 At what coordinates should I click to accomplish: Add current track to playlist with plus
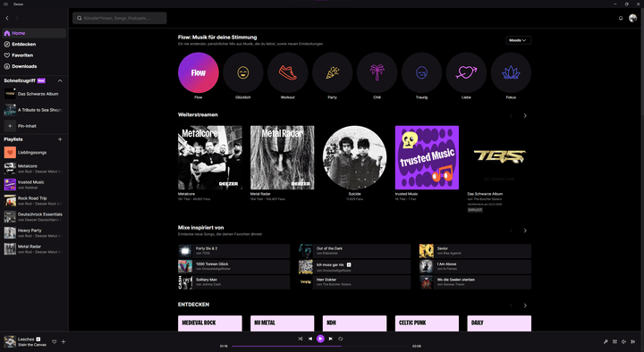[x=64, y=342]
